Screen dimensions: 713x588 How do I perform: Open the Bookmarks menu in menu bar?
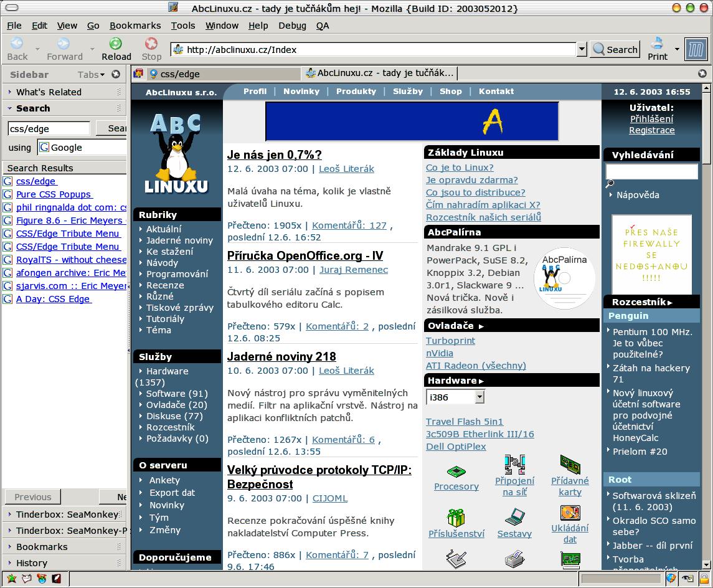(135, 26)
